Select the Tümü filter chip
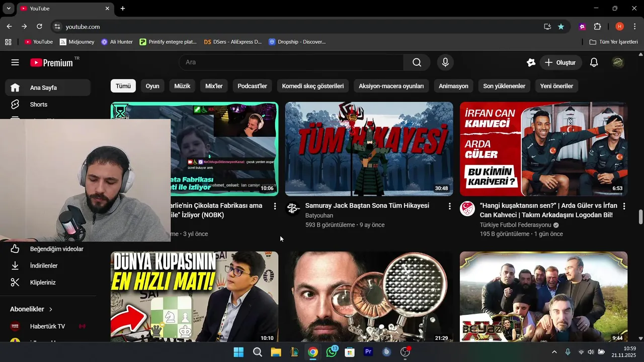The width and height of the screenshot is (644, 362). tap(123, 86)
